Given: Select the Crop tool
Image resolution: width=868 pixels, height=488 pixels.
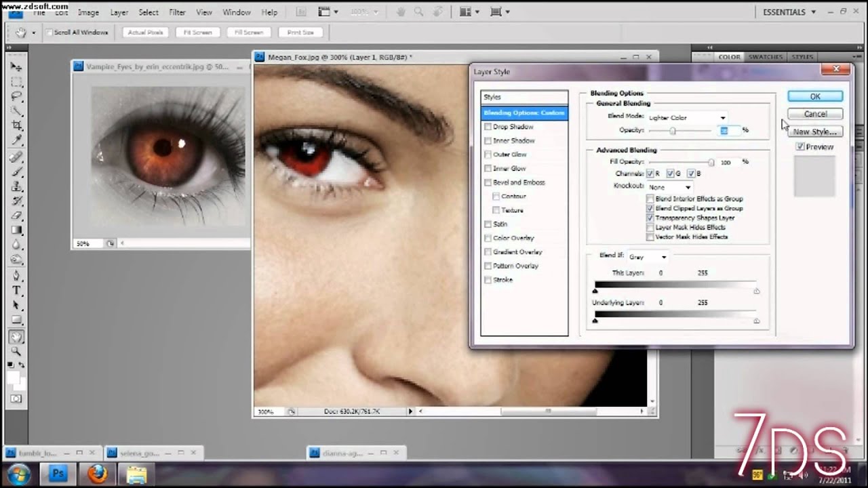Looking at the screenshot, I should 16,126.
